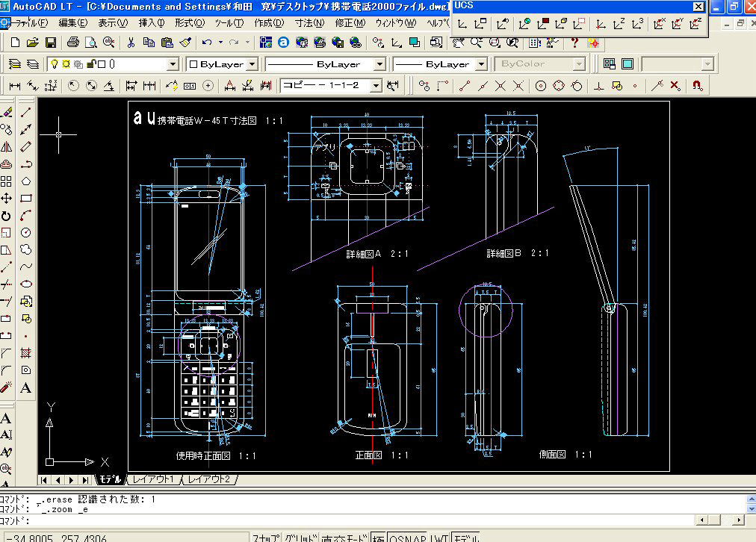This screenshot has width=756, height=542.
Task: Open Object Snap Settings with the magnet icon
Action: coord(697,86)
